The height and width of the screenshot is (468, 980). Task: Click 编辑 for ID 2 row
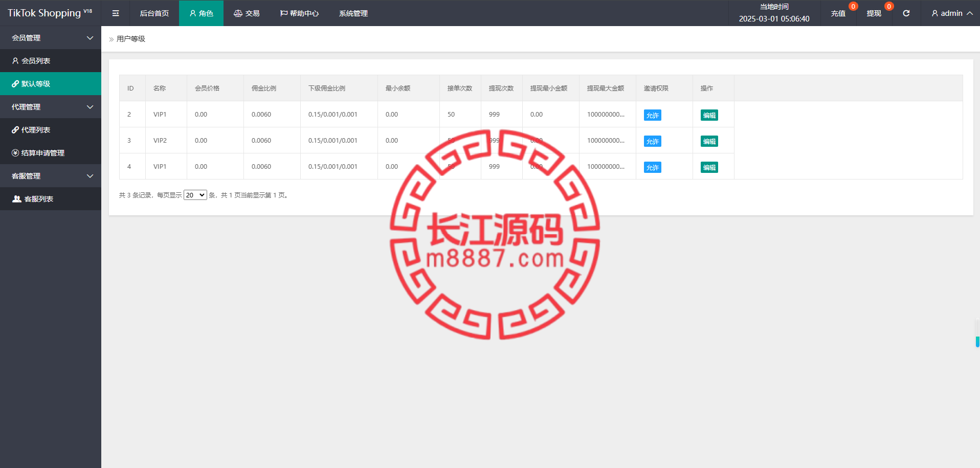(709, 115)
